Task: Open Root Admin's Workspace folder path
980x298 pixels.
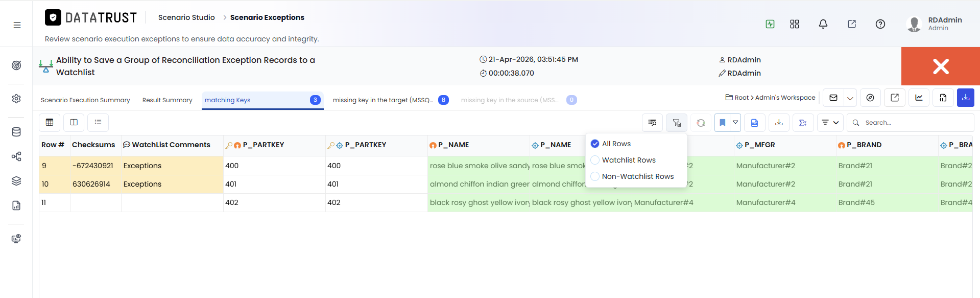Action: (771, 98)
